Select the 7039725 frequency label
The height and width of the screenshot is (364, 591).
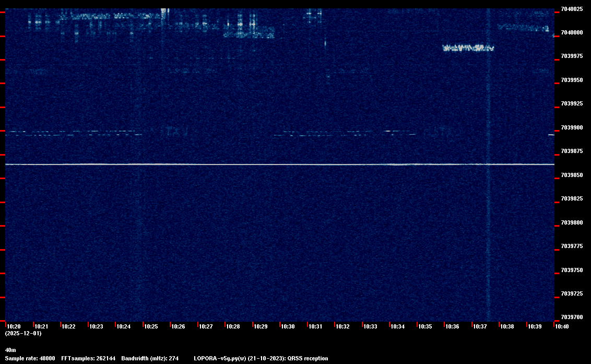[572, 294]
